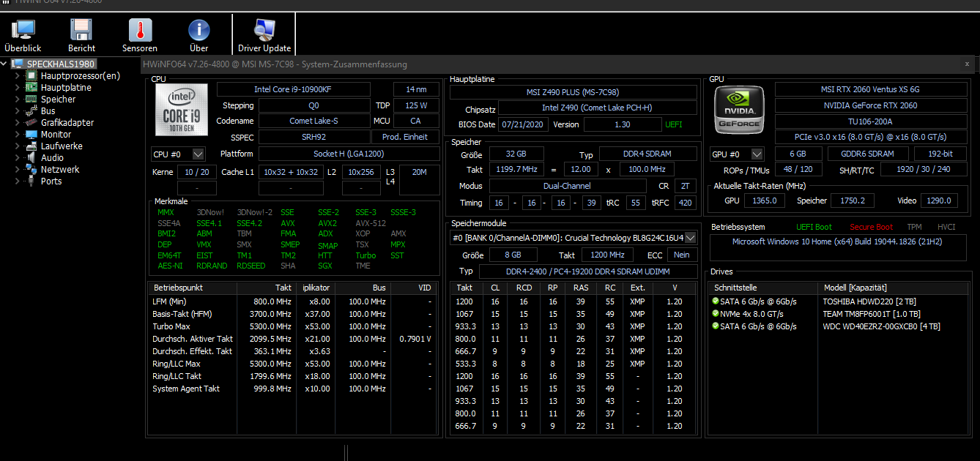Select Bus in the tree

tap(48, 110)
